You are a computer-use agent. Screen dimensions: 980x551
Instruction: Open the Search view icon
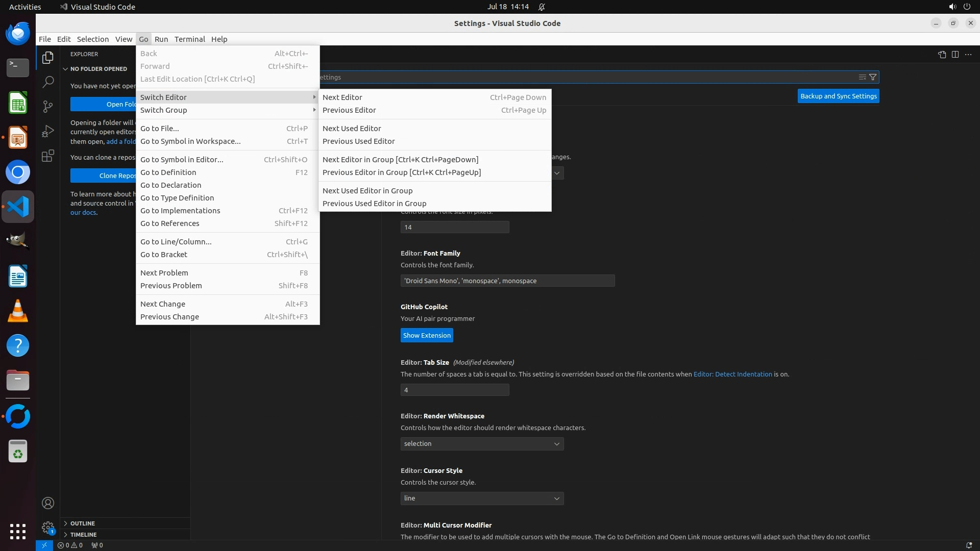pos(47,82)
